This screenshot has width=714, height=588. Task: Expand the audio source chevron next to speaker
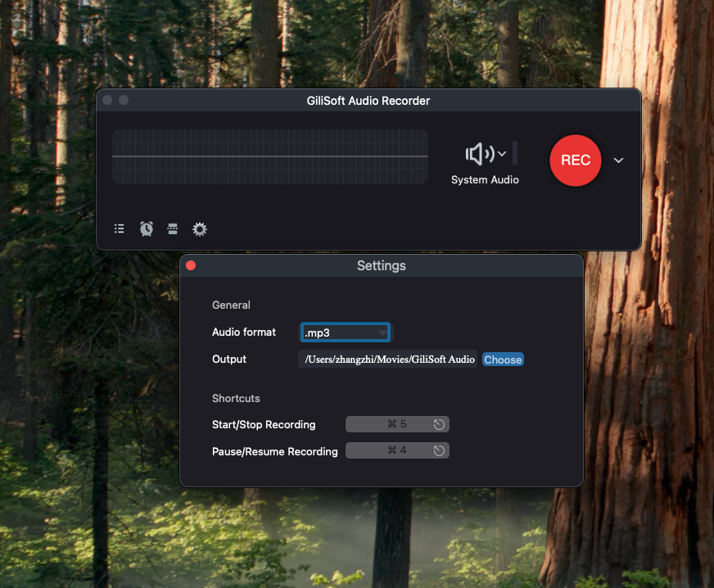tap(502, 154)
